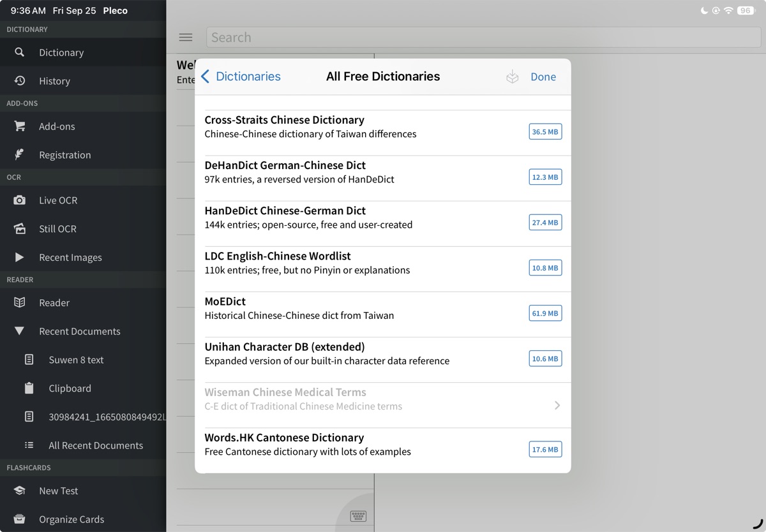Tap '97k entries, a reversed version' description

[299, 179]
